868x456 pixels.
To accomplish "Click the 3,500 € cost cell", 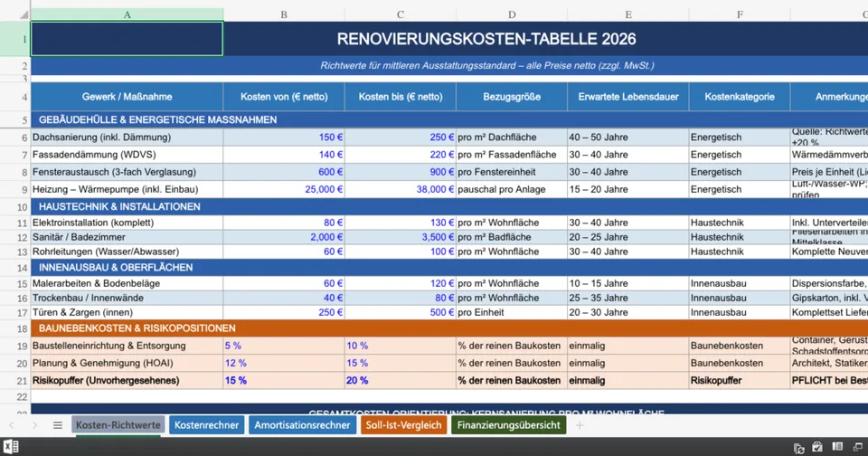I will pyautogui.click(x=401, y=237).
